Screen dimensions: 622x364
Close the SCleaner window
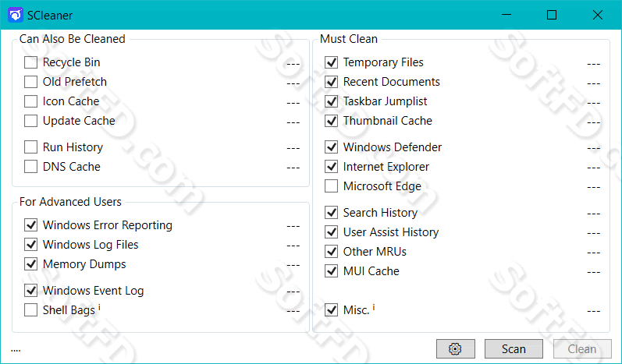pyautogui.click(x=598, y=15)
